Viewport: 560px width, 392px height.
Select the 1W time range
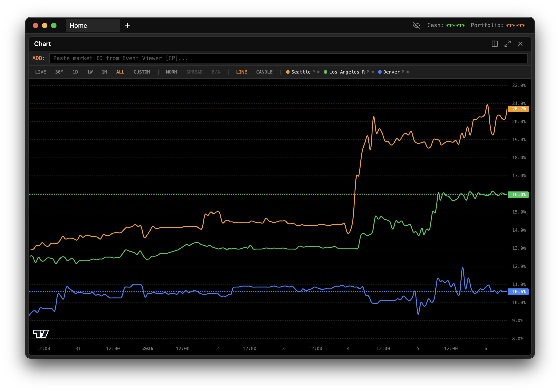[x=90, y=72]
